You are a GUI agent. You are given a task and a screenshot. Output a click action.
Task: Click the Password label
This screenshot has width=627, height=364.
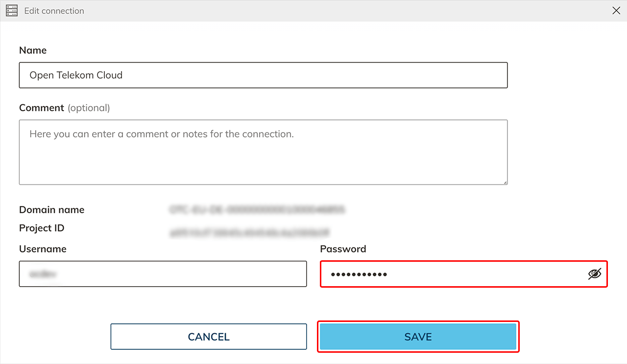tap(343, 249)
